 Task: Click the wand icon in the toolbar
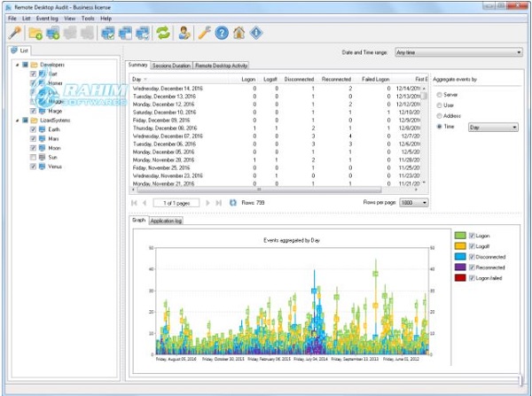coord(15,34)
